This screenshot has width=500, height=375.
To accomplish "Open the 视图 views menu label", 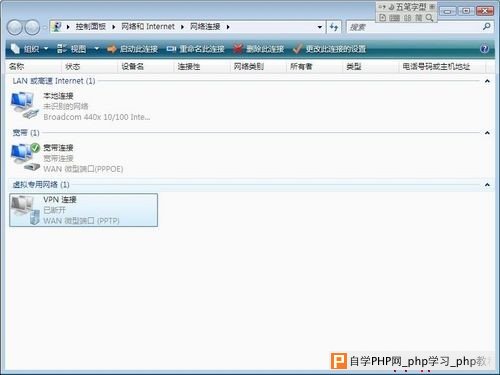I will coord(78,49).
